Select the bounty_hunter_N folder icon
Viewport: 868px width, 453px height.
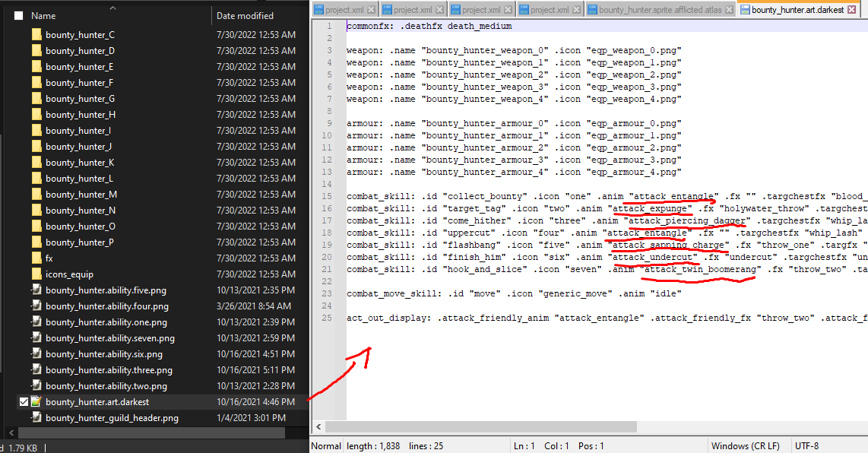[x=36, y=211]
